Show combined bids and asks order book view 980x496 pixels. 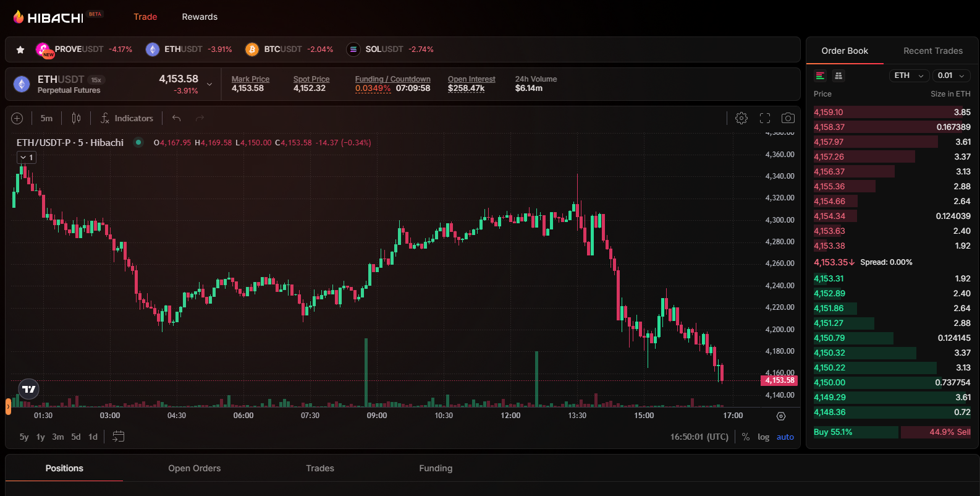(x=820, y=75)
